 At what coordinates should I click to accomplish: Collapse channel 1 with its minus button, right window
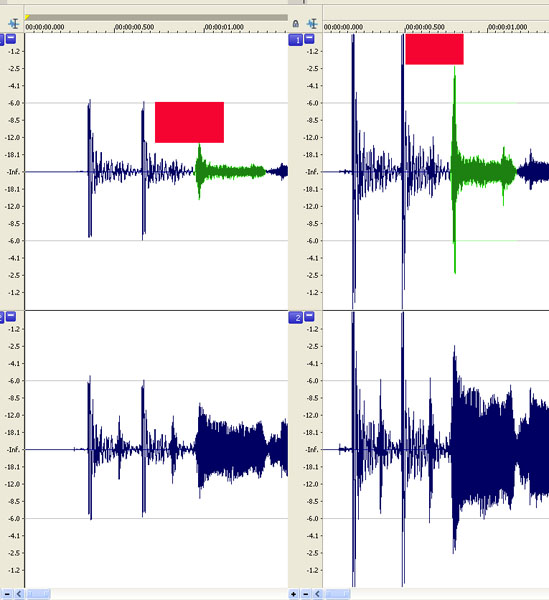[x=309, y=39]
